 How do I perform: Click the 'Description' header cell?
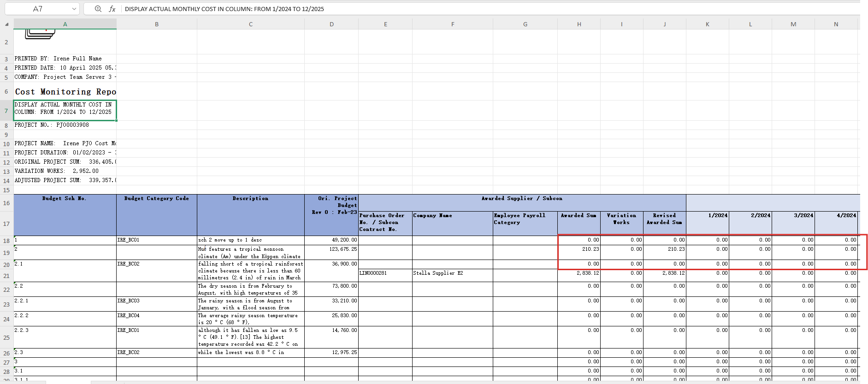(x=251, y=215)
